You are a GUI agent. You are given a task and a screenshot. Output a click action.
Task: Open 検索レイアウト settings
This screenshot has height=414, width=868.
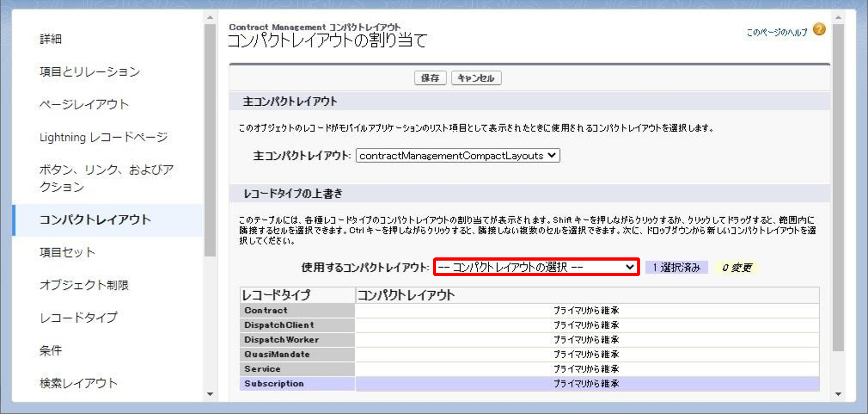point(78,383)
